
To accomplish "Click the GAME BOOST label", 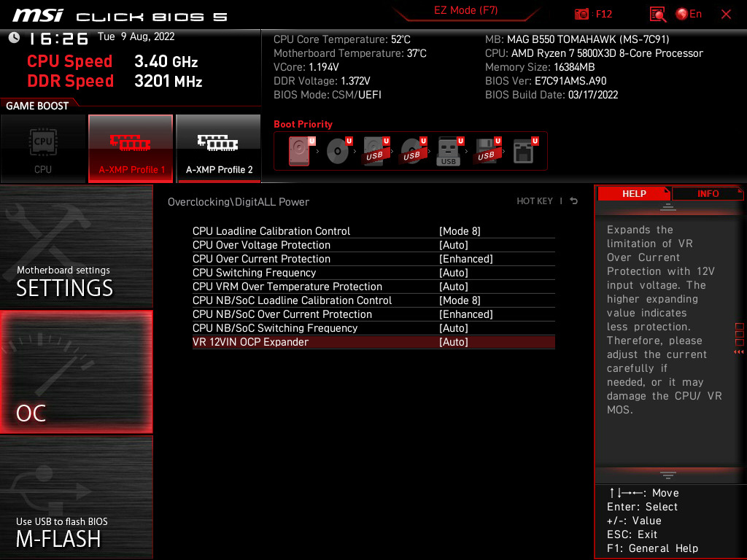I will pos(37,106).
